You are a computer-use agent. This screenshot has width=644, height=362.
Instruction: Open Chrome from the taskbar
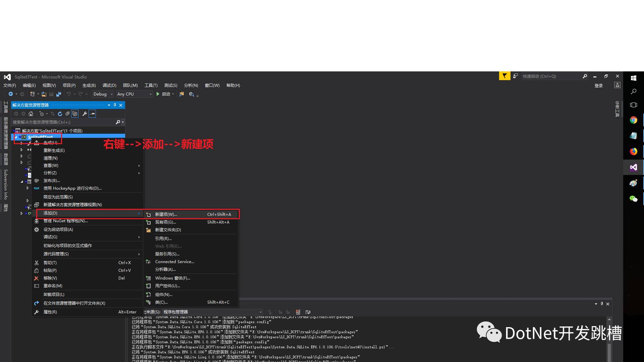pos(633,120)
